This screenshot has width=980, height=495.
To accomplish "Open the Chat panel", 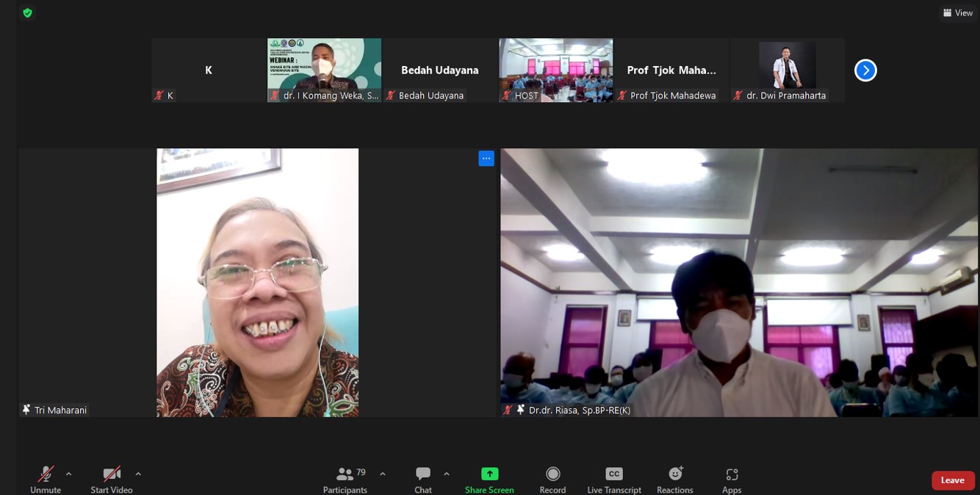I will [423, 474].
